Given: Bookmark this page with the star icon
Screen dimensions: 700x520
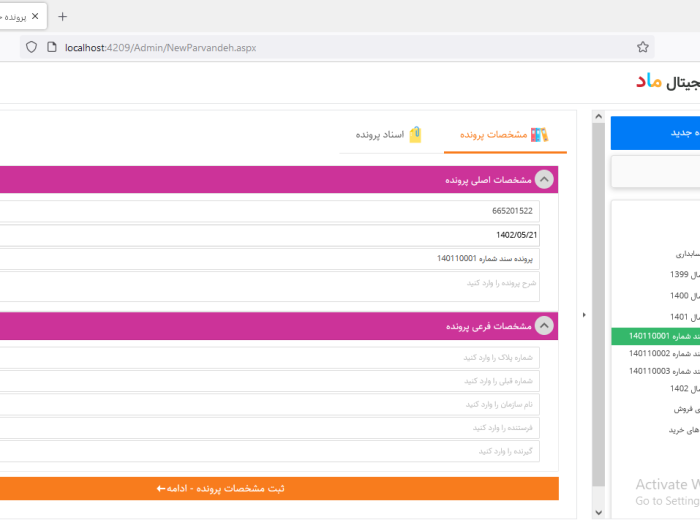Looking at the screenshot, I should click(x=643, y=47).
